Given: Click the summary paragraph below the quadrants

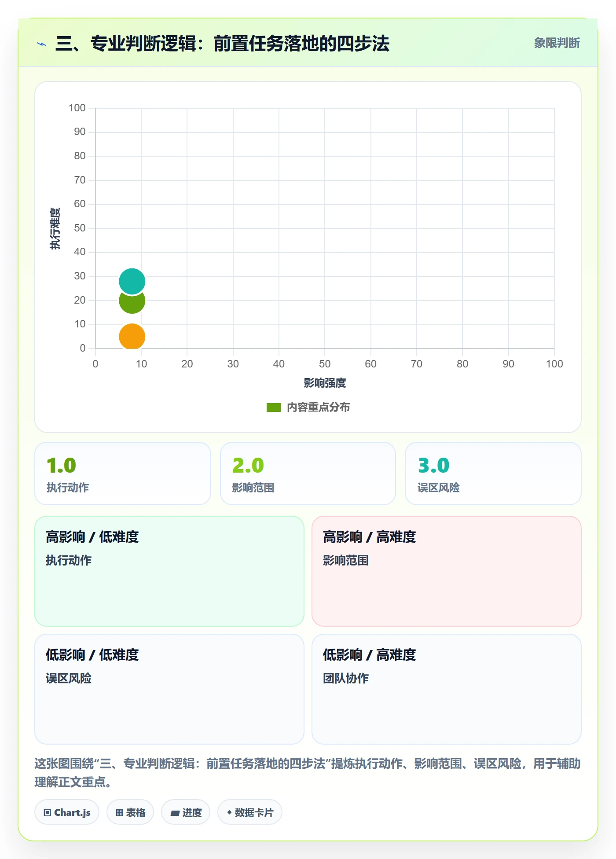Looking at the screenshot, I should coord(308,773).
